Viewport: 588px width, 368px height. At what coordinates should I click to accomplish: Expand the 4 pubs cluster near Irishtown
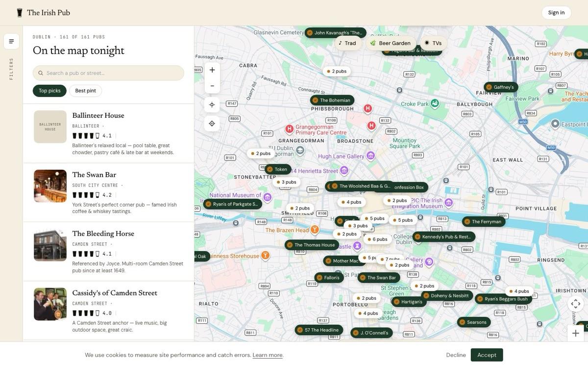tap(518, 291)
